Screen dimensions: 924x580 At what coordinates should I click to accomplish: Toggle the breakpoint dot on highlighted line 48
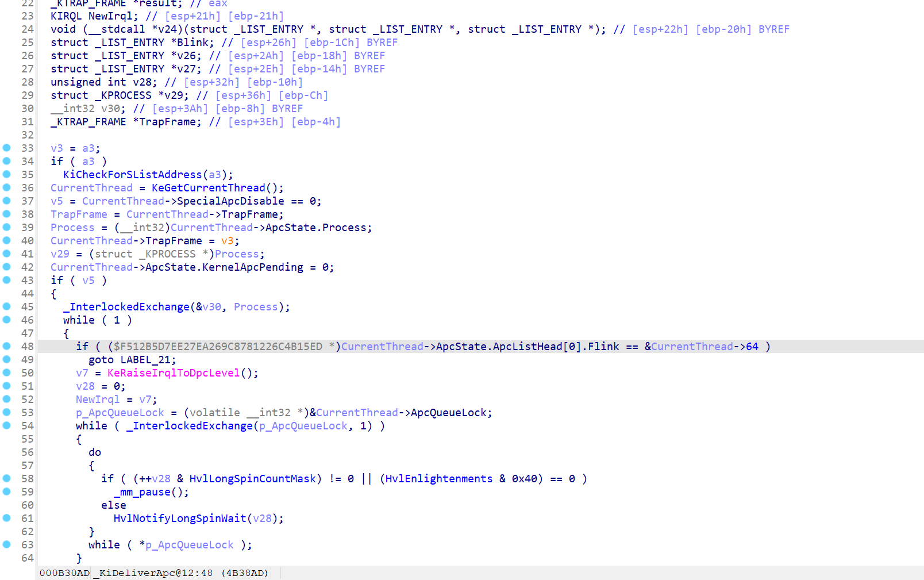(7, 346)
